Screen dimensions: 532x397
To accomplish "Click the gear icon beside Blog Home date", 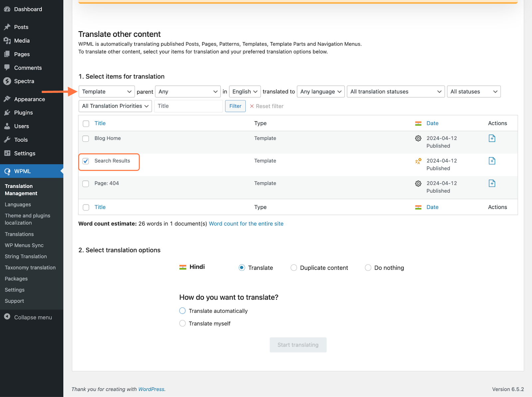I will [418, 139].
